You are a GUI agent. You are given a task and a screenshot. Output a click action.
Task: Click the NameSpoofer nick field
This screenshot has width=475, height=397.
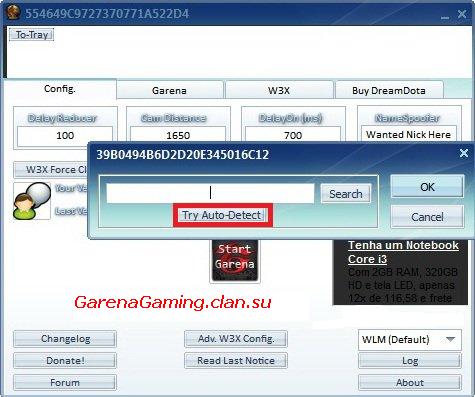408,134
